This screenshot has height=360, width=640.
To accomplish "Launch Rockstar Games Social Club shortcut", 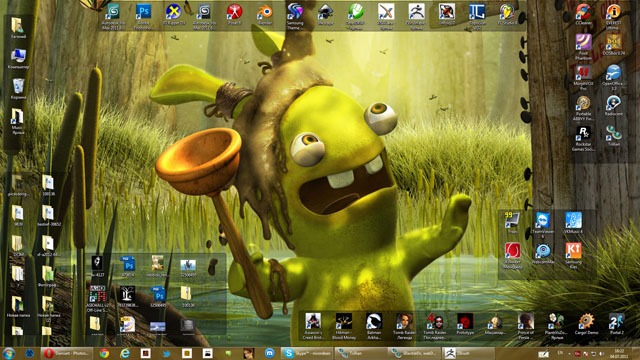I will 584,138.
